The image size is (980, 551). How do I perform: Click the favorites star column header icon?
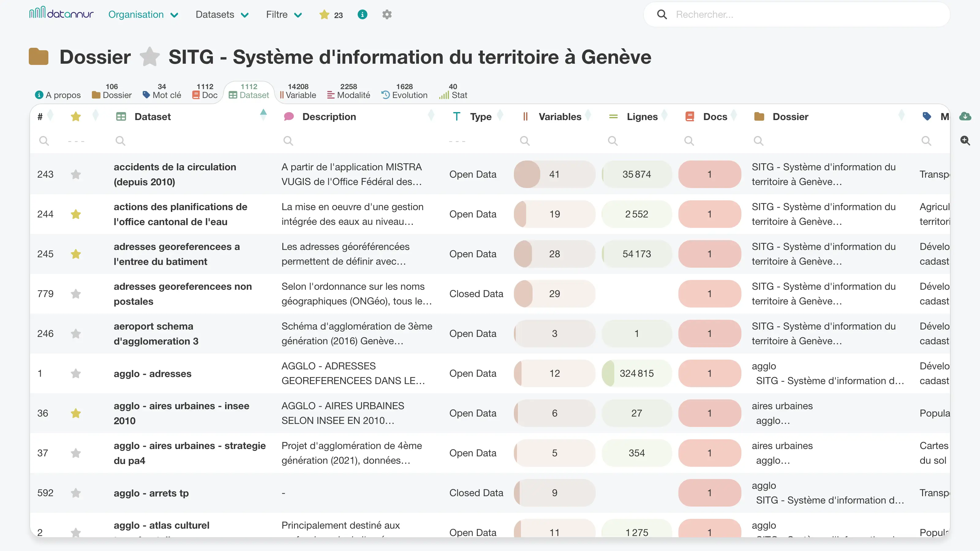point(76,116)
